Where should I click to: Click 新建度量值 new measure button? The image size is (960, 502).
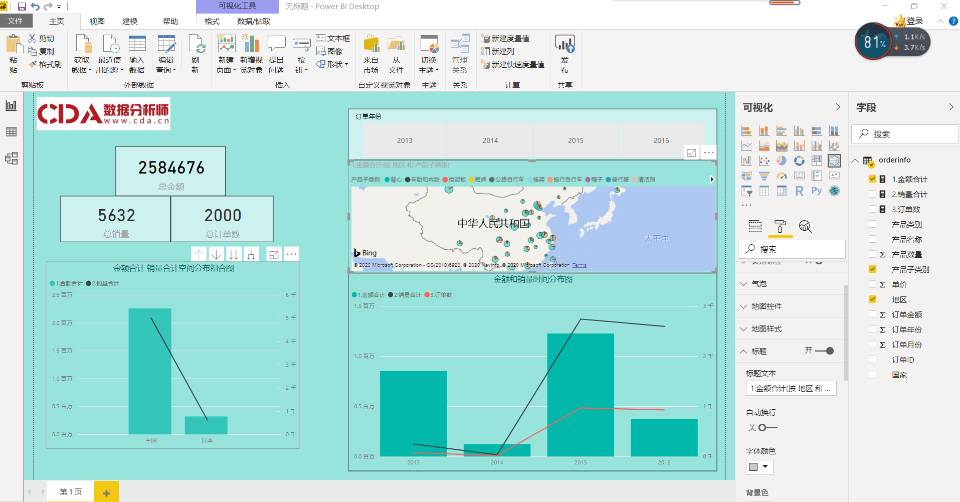click(x=506, y=39)
